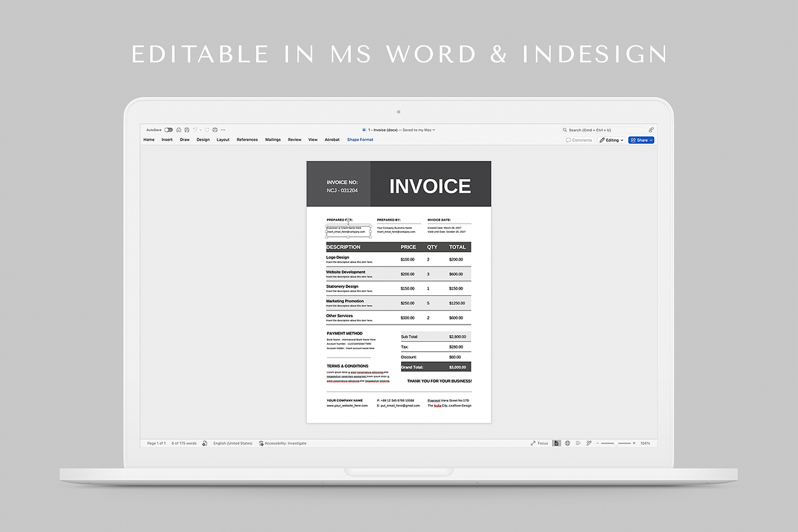Viewport: 798px width, 532px height.
Task: Click the Redo icon
Action: (207, 130)
